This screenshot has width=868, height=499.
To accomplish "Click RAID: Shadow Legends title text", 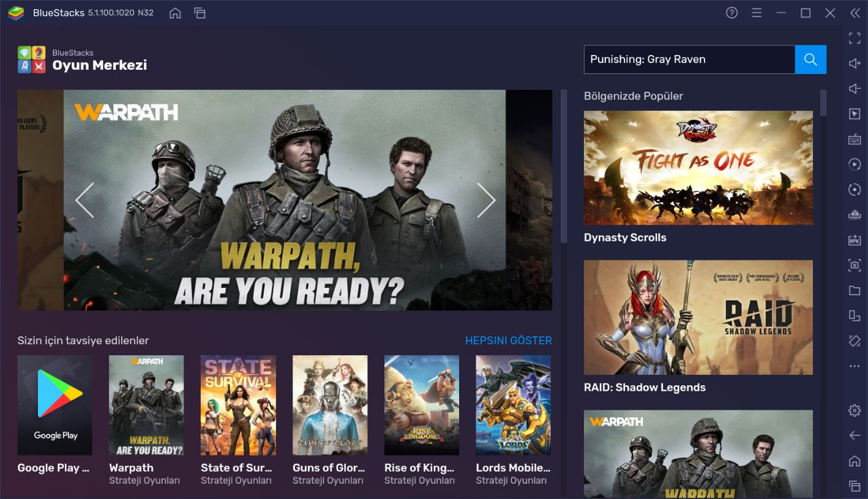I will (x=645, y=387).
